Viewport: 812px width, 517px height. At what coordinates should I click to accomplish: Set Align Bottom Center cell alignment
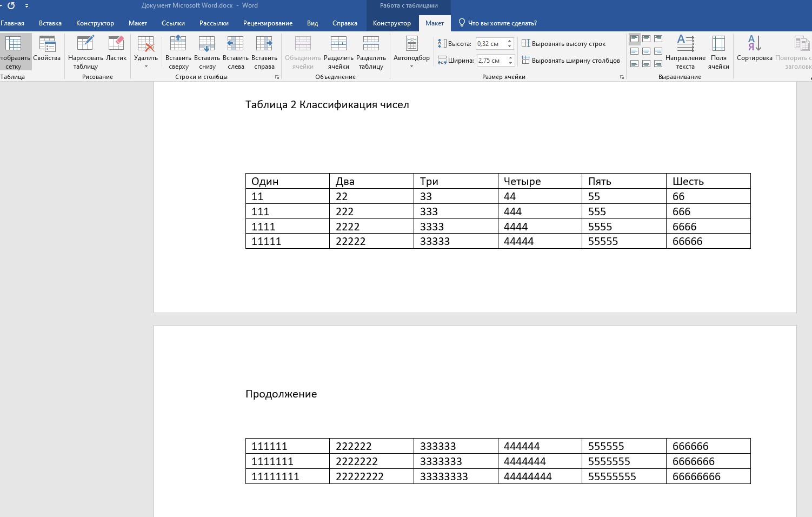pyautogui.click(x=646, y=64)
